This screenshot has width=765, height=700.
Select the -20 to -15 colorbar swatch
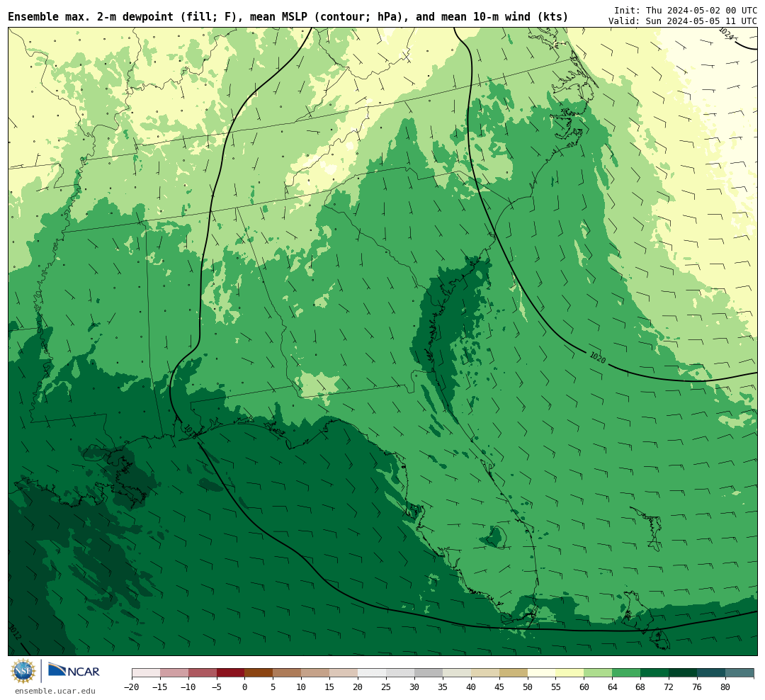pos(146,673)
